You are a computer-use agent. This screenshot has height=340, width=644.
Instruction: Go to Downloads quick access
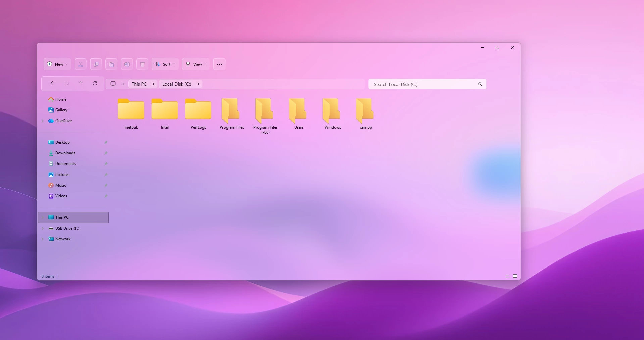(65, 153)
